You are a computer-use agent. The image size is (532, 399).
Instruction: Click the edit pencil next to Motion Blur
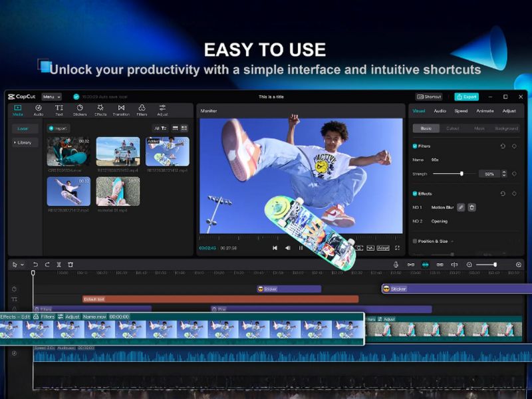(x=460, y=207)
